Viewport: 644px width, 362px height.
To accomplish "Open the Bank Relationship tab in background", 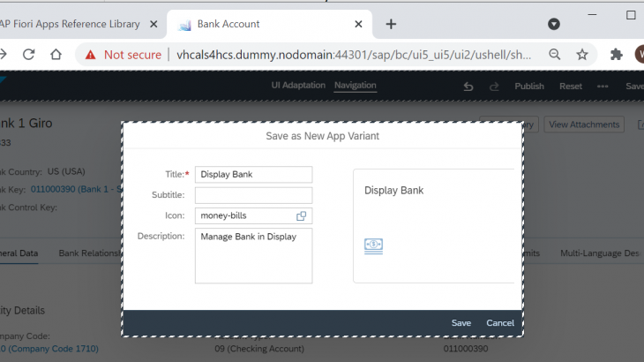I will coord(90,253).
